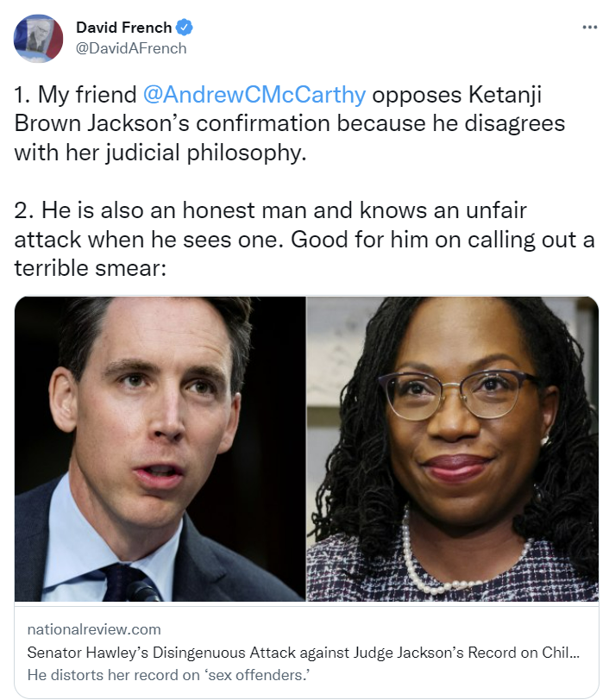Viewport: 609px width, 700px height.
Task: Open the Senator Hawley's Disingenuous Attack headline
Action: pos(304,653)
